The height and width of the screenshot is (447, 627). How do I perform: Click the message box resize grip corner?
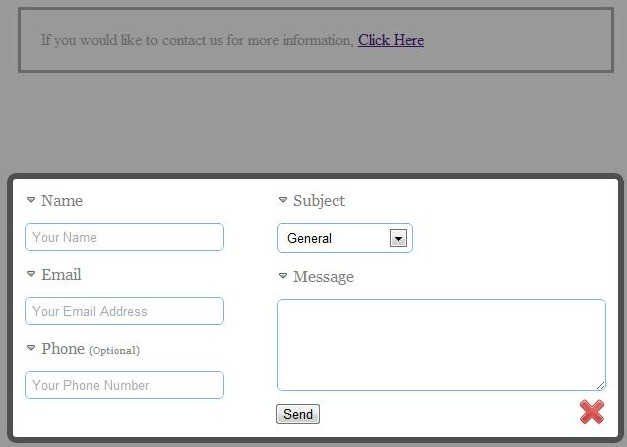coord(601,385)
